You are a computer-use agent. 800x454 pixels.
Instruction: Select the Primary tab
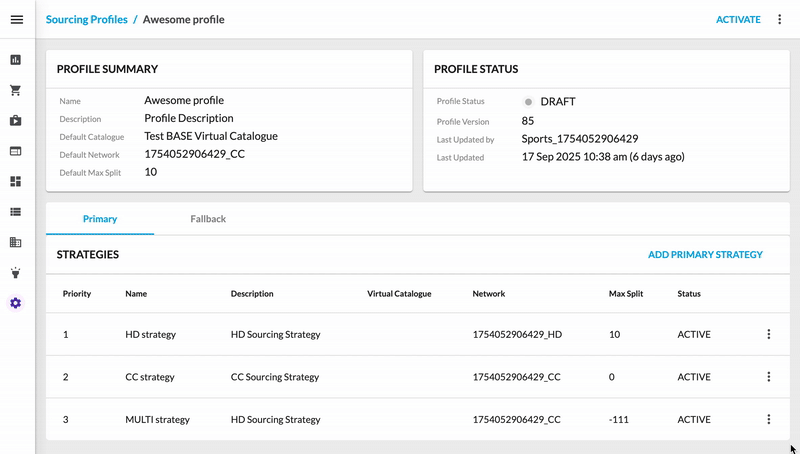100,219
